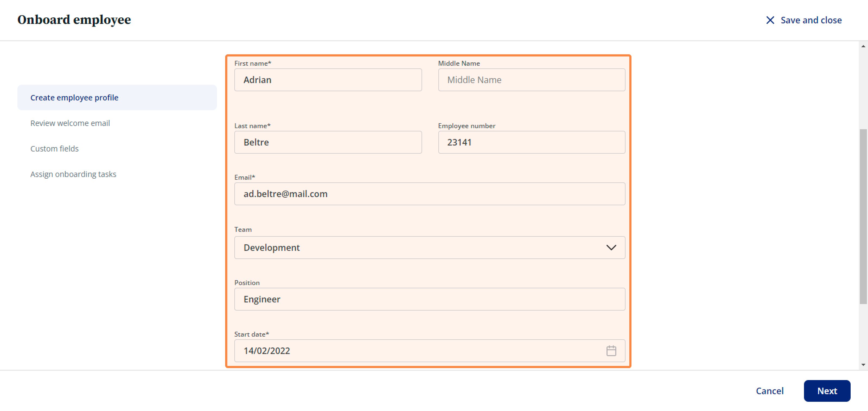868x411 pixels.
Task: Click the X icon beside Save and close
Action: click(x=770, y=20)
